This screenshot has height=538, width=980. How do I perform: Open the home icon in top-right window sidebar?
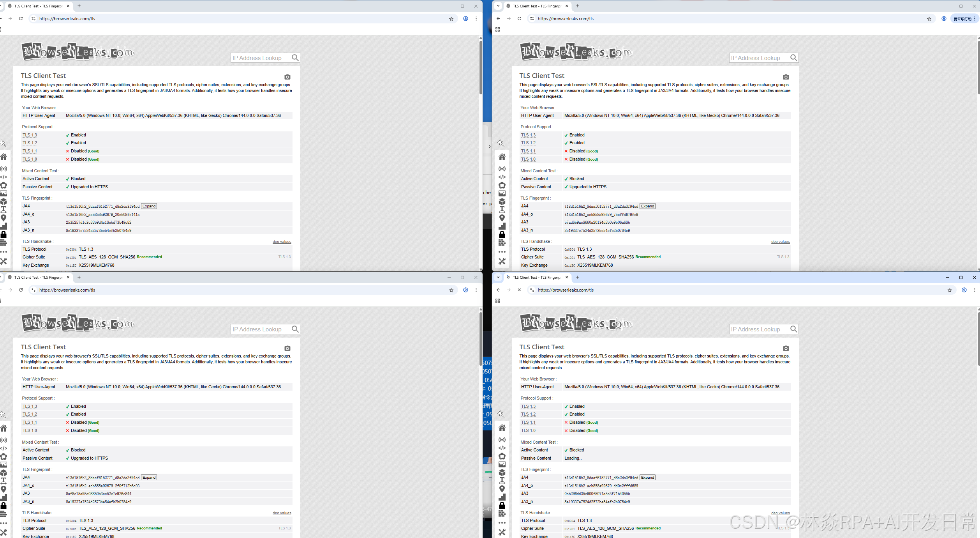click(x=502, y=157)
